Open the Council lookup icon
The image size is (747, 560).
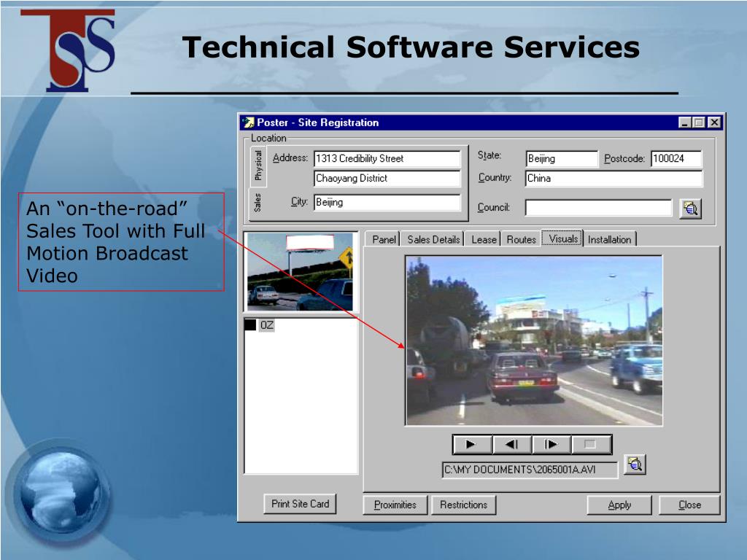tap(690, 208)
